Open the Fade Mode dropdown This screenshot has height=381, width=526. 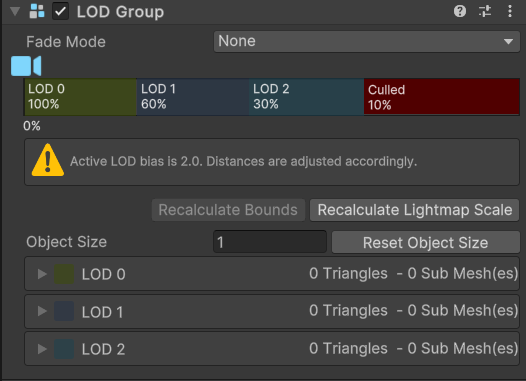coord(367,42)
